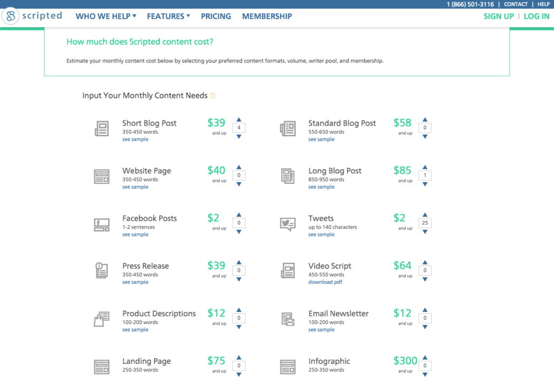Open the Pricing page
The height and width of the screenshot is (392, 554).
(216, 16)
